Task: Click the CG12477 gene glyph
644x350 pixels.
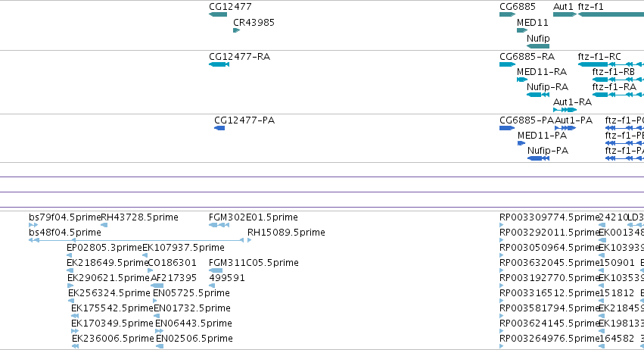Action: click(218, 14)
